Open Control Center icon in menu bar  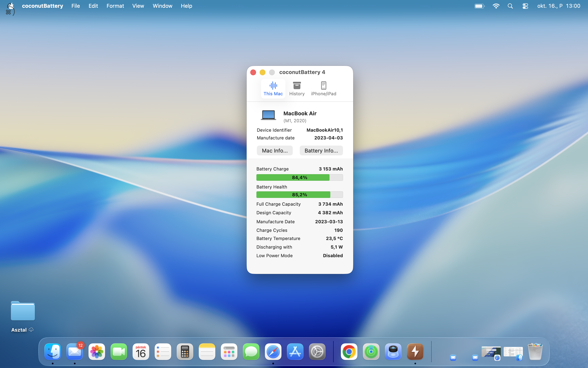coord(525,6)
